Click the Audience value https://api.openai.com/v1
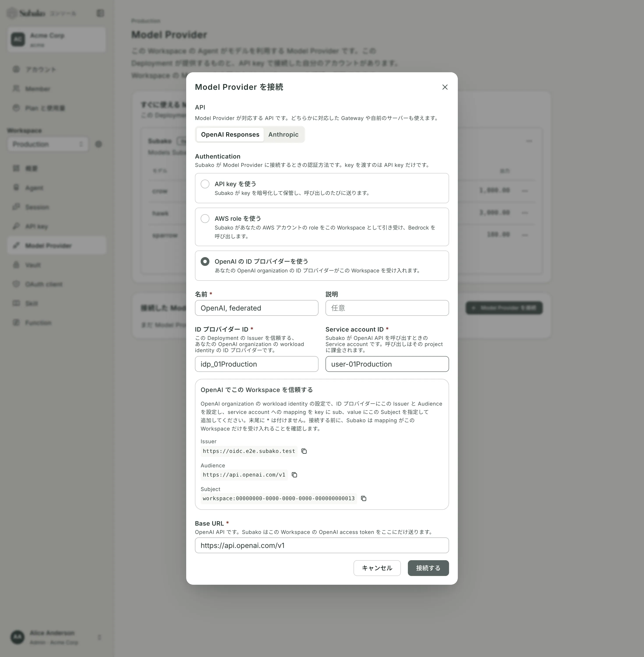The width and height of the screenshot is (644, 657). (244, 475)
